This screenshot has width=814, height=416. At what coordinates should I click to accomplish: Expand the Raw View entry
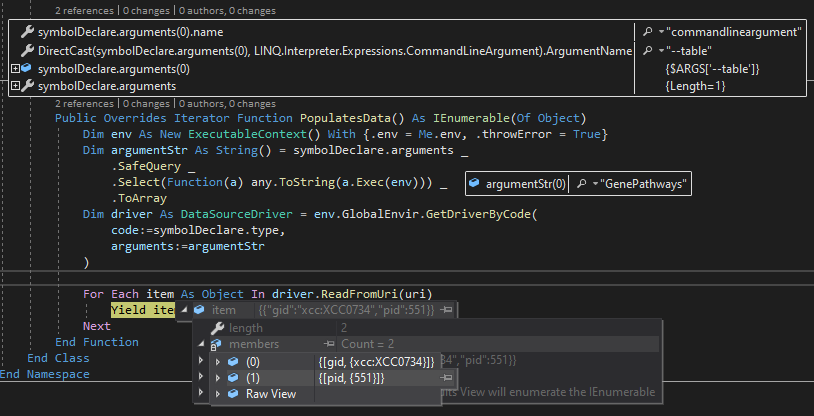point(218,394)
